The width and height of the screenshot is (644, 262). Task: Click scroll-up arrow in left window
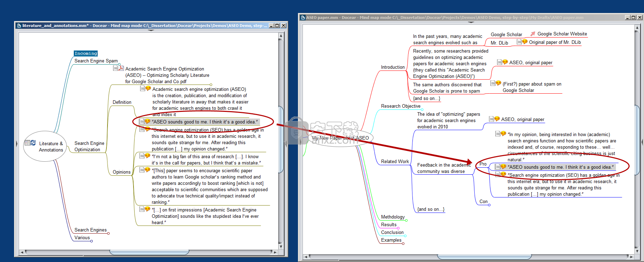[x=281, y=35]
